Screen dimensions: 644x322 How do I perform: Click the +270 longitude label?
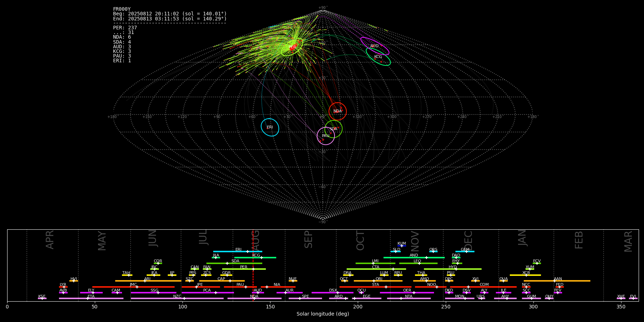[427, 117]
